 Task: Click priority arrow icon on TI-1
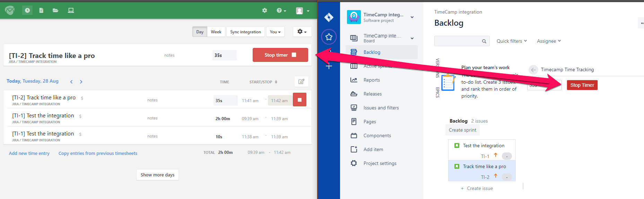point(496,155)
